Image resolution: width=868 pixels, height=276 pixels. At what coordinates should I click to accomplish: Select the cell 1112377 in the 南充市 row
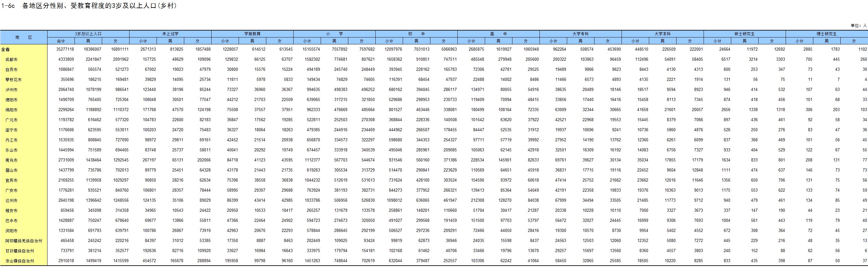pyautogui.click(x=312, y=160)
